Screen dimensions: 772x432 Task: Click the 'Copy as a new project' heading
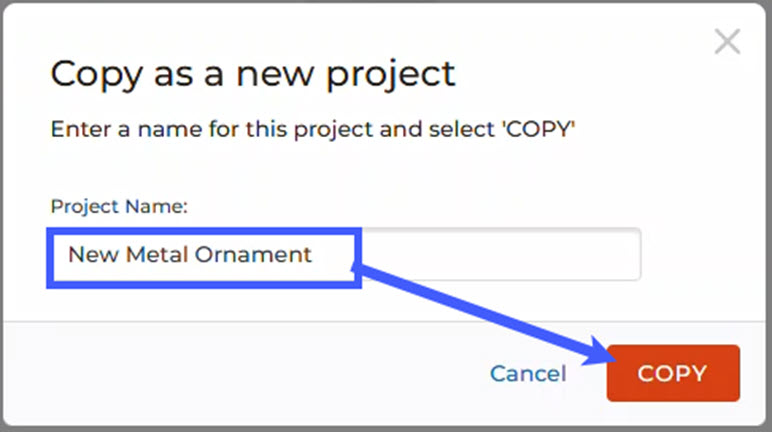coord(253,73)
